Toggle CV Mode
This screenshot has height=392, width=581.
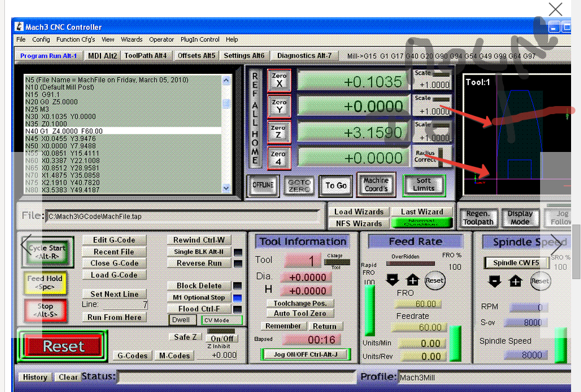221,320
